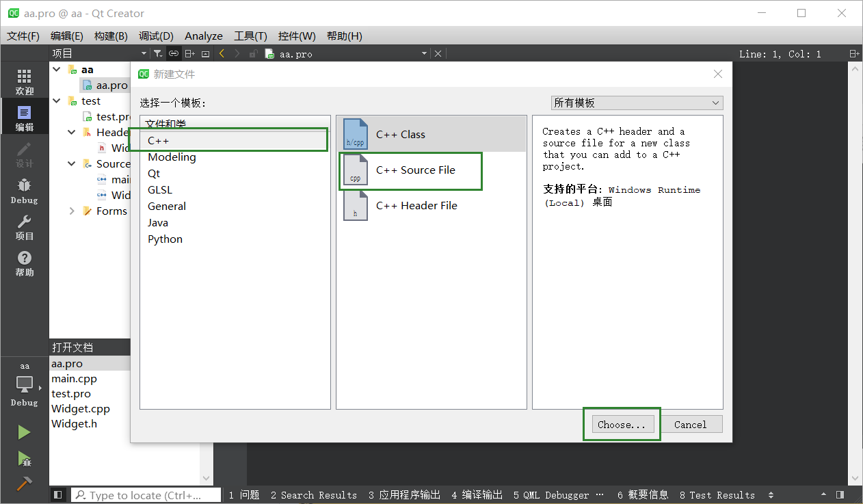Select the Debug mode icon
The width and height of the screenshot is (863, 504).
click(24, 188)
